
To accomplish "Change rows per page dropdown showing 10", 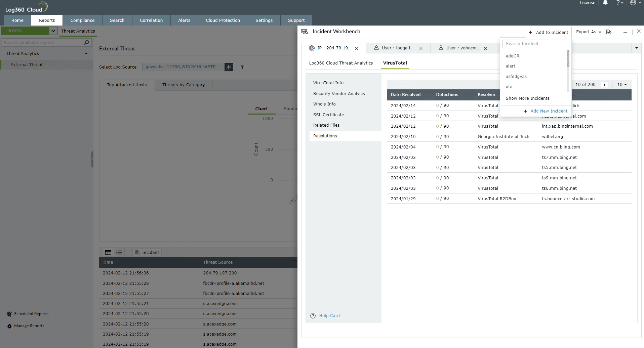I will (x=622, y=85).
